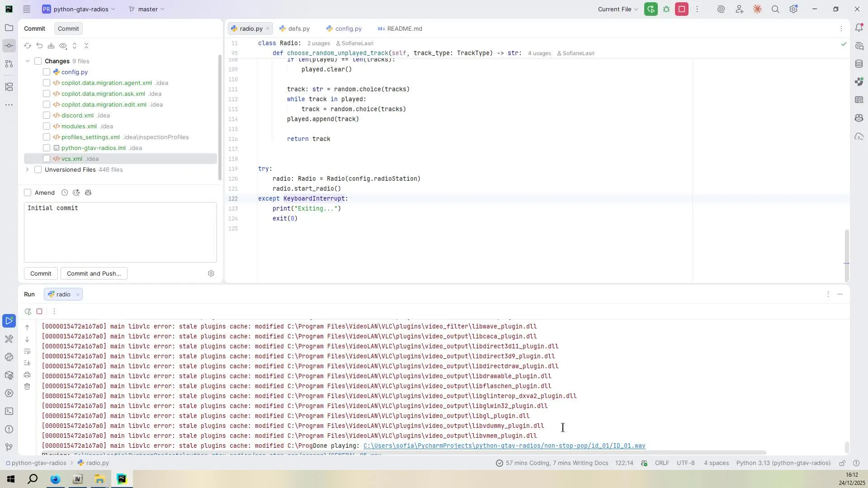Image resolution: width=868 pixels, height=488 pixels.
Task: Open Search Everywhere magnifier icon
Action: click(x=775, y=9)
